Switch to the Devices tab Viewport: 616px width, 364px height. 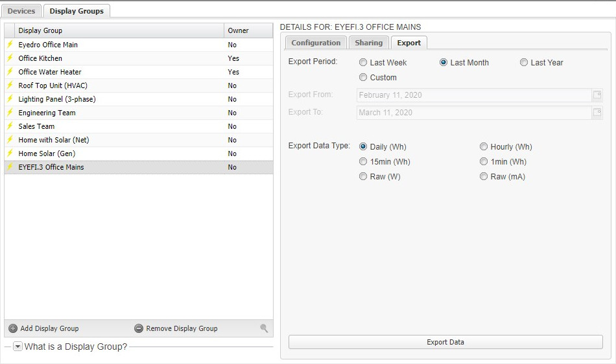[x=21, y=11]
